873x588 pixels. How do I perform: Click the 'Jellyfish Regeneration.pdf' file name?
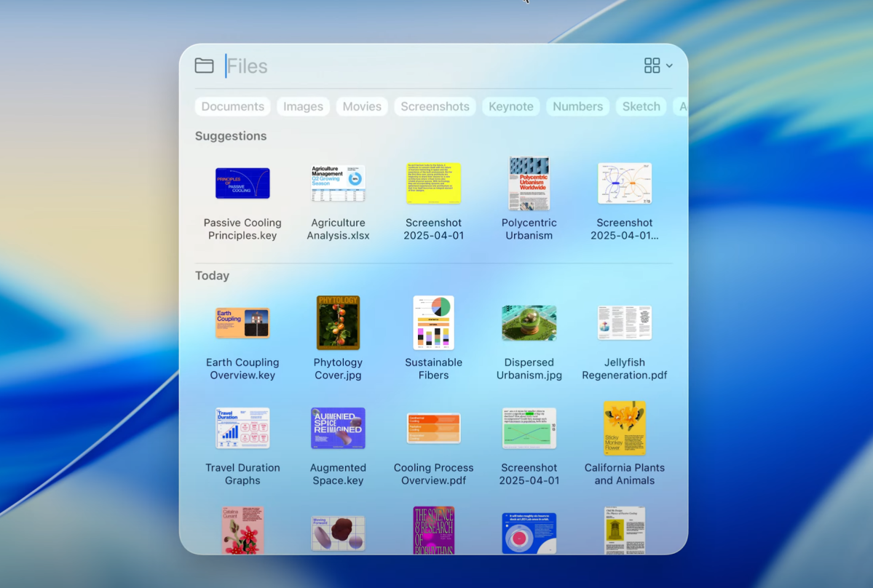(625, 369)
